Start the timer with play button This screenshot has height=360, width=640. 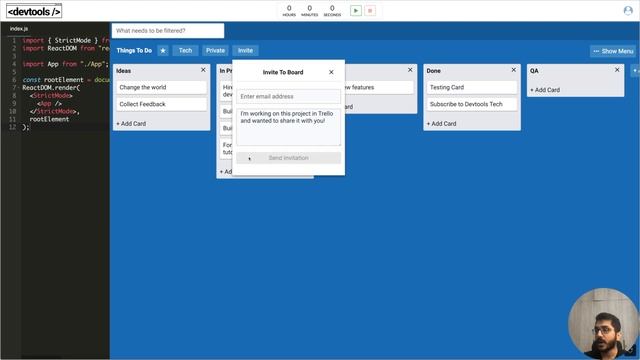tap(356, 11)
